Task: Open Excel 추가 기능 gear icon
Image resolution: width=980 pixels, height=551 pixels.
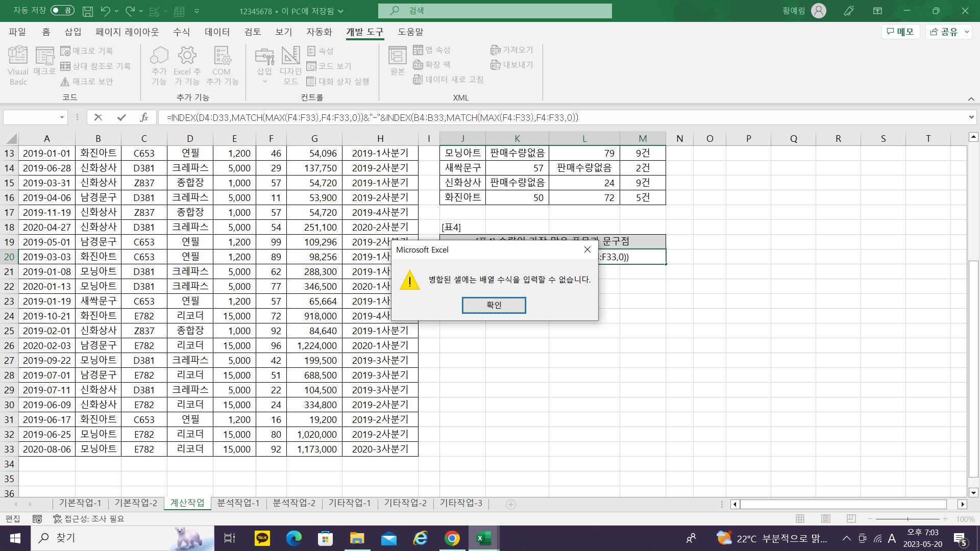Action: tap(187, 56)
